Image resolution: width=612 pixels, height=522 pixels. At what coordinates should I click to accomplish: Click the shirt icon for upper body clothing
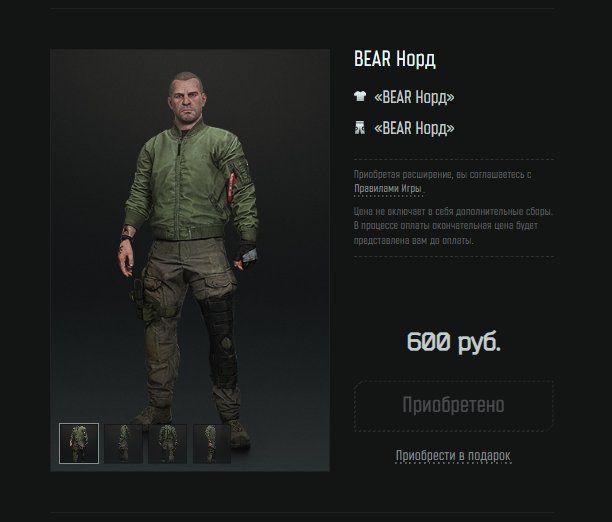click(360, 96)
